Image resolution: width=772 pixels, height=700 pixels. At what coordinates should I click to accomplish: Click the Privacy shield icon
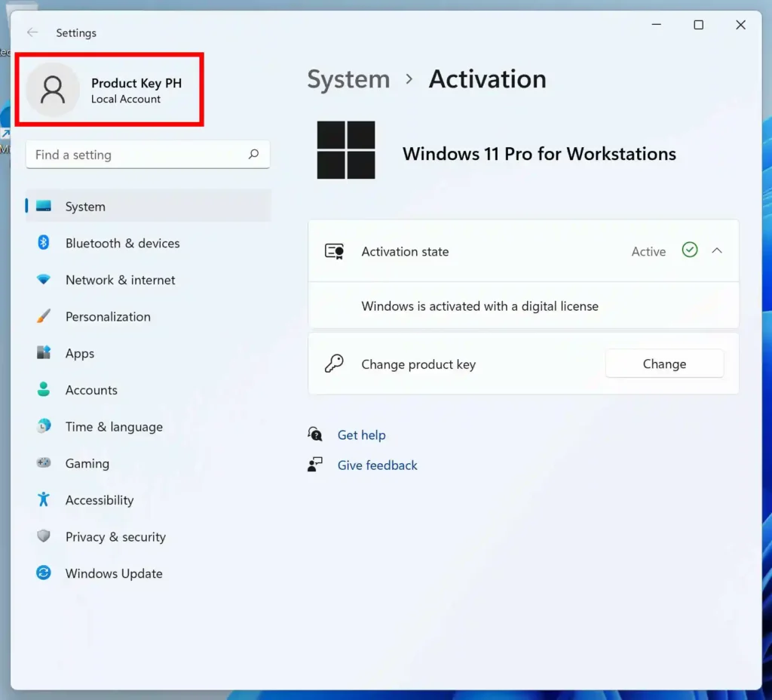[x=43, y=536]
